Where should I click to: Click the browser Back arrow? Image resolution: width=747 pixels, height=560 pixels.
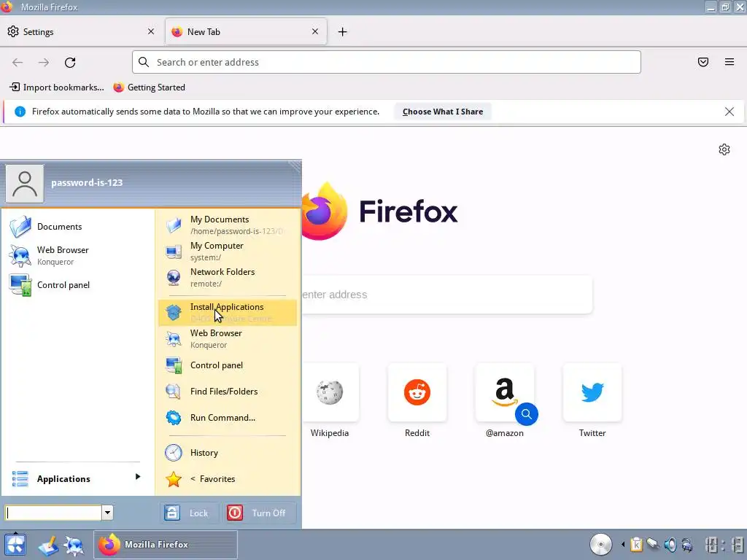(x=18, y=63)
